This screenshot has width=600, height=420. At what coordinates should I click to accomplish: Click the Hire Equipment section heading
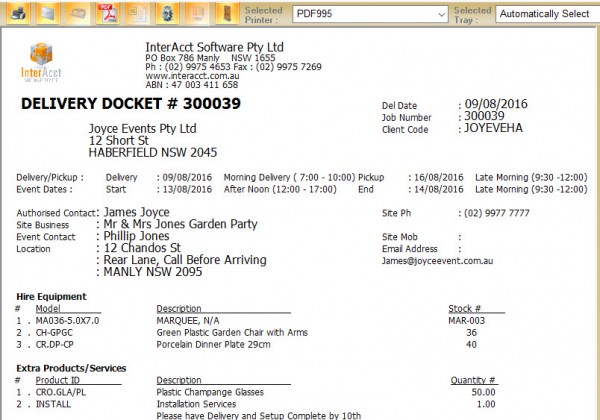click(51, 296)
